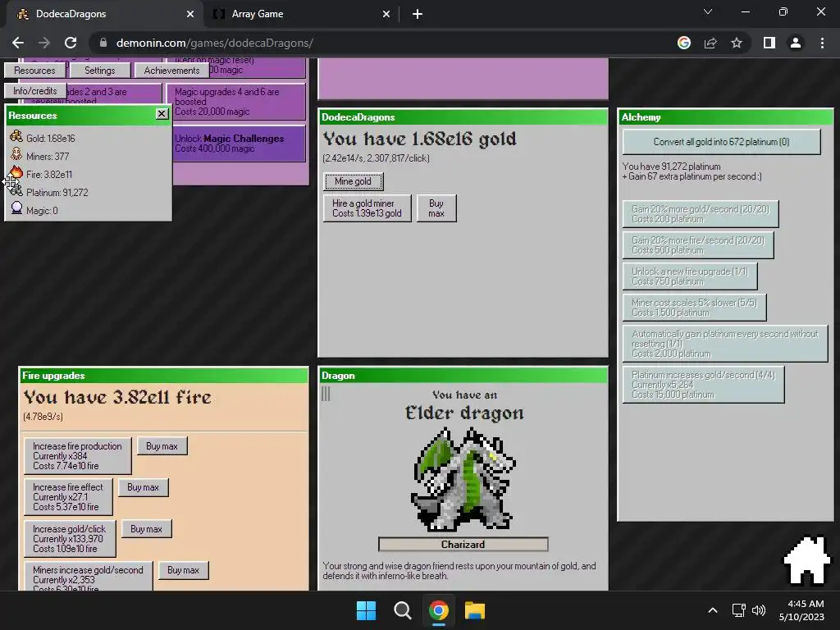This screenshot has width=840, height=630.
Task: Click Platinum increases gold/second upgrade
Action: 703,384
